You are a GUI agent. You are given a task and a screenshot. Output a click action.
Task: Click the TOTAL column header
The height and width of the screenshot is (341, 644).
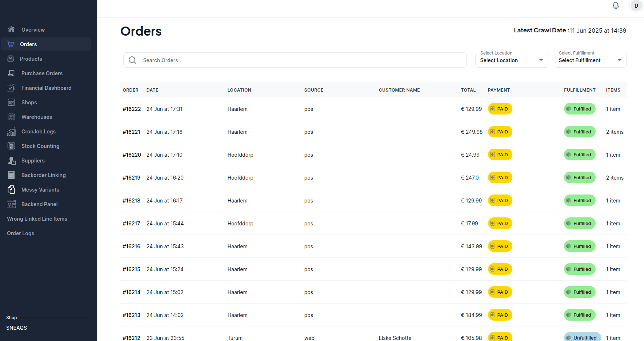tap(468, 90)
